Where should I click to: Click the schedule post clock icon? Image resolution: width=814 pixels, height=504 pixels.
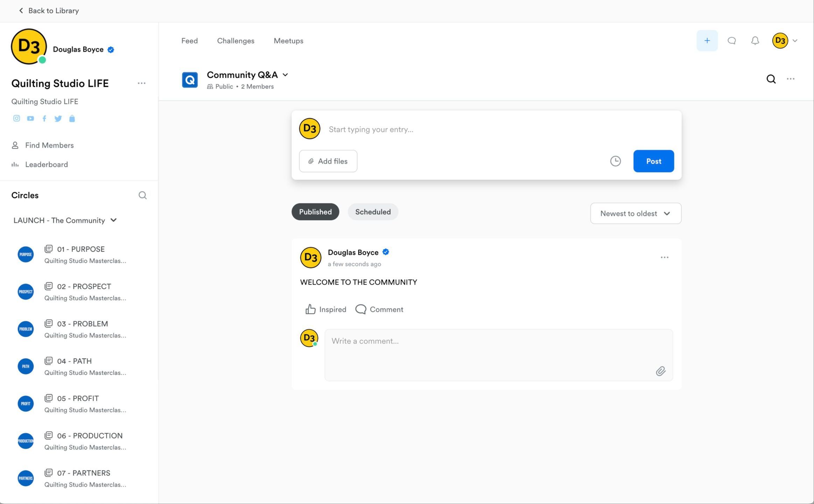click(x=615, y=161)
